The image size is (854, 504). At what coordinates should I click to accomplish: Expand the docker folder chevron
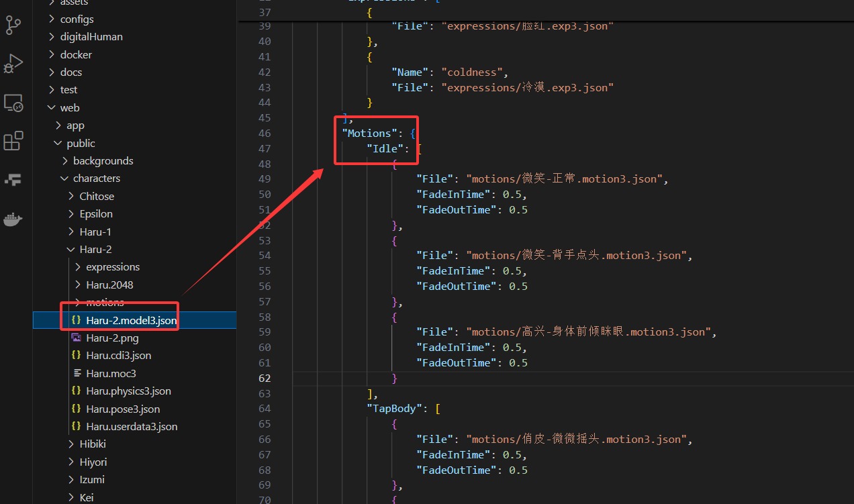click(52, 54)
